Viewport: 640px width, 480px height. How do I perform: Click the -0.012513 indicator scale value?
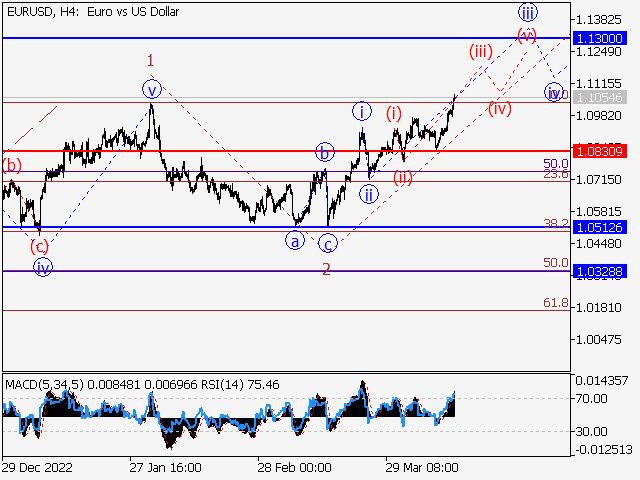coord(604,450)
